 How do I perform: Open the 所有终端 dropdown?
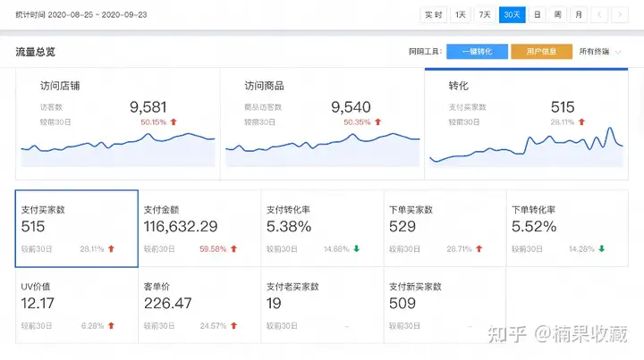point(600,52)
